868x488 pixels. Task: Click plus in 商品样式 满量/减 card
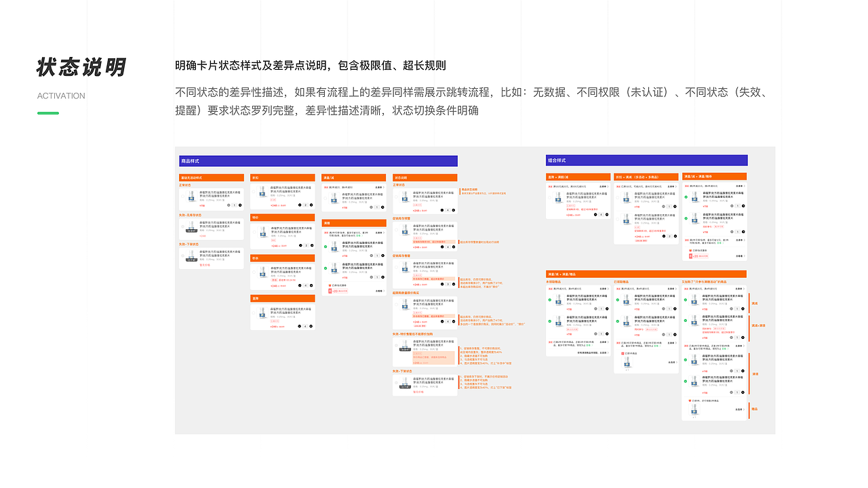click(382, 207)
